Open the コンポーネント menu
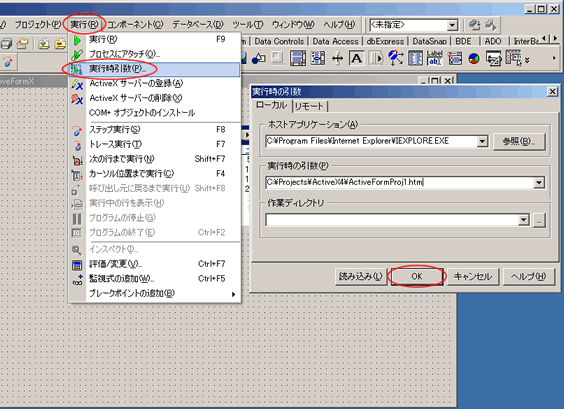The width and height of the screenshot is (564, 409). click(135, 24)
